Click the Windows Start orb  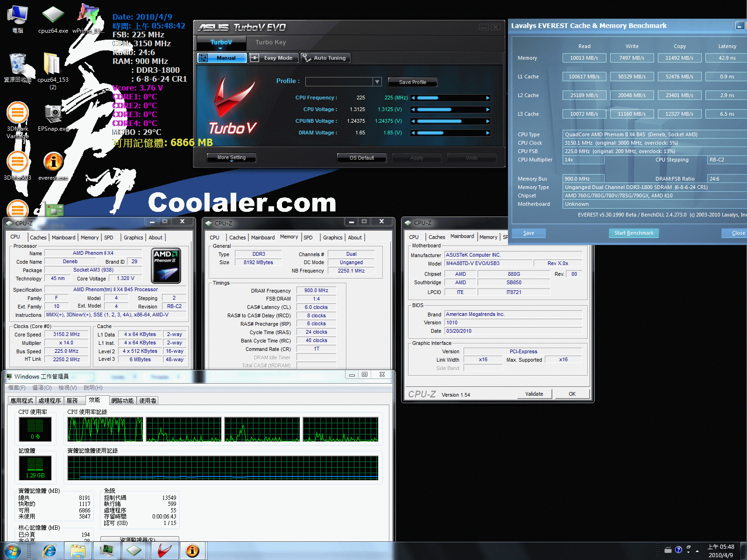pos(13,551)
